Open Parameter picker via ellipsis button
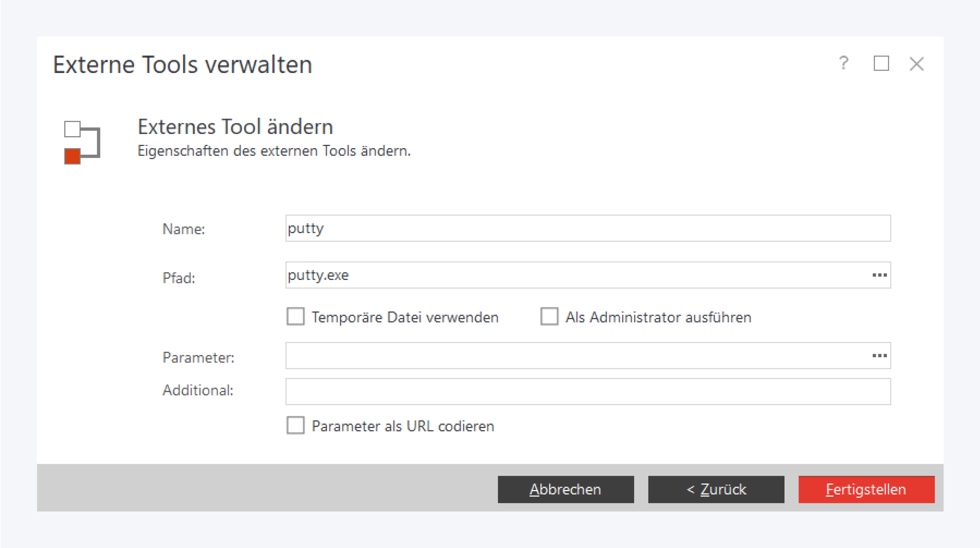The width and height of the screenshot is (980, 548). [879, 356]
